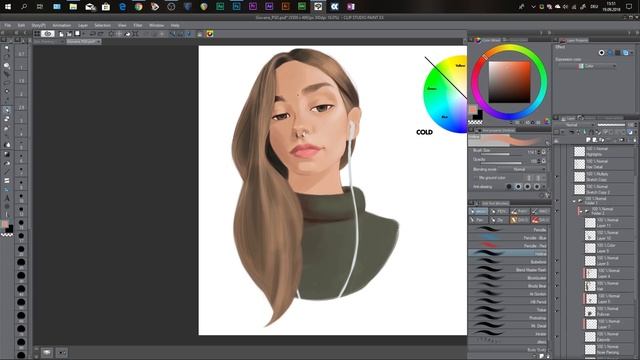Select the third Anti-aliasing option (middle)
The height and width of the screenshot is (360, 640).
[x=528, y=187]
